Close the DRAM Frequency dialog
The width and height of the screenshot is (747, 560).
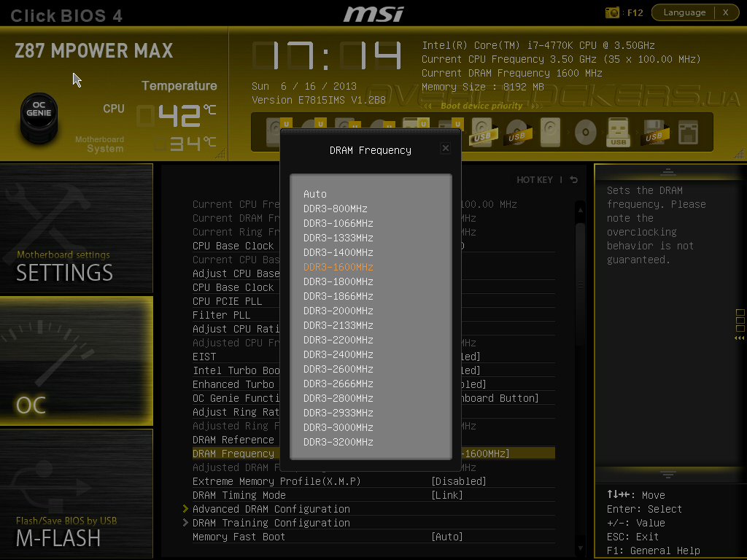pos(446,148)
